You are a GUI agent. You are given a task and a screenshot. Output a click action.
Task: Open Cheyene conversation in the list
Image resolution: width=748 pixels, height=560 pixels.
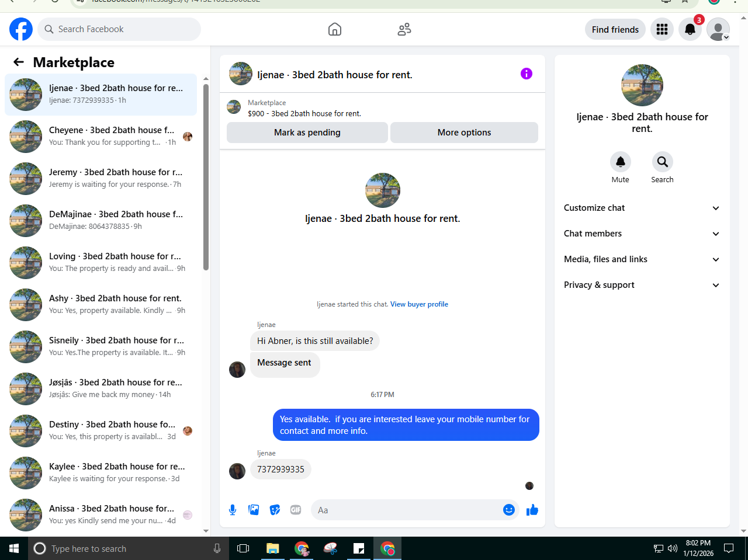[101, 137]
